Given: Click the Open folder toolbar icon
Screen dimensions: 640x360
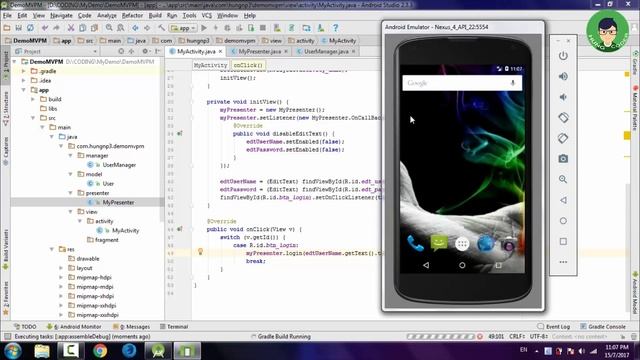Looking at the screenshot, I should coord(7,28).
